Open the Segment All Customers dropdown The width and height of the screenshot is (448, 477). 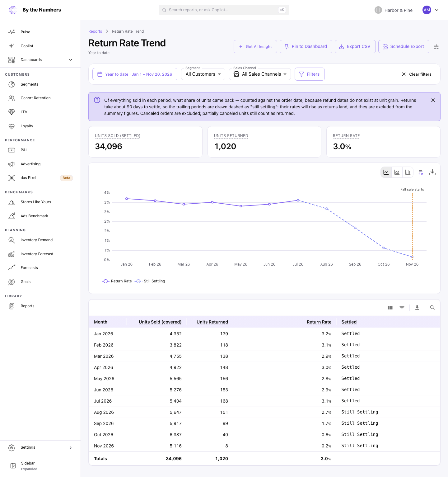click(x=203, y=74)
